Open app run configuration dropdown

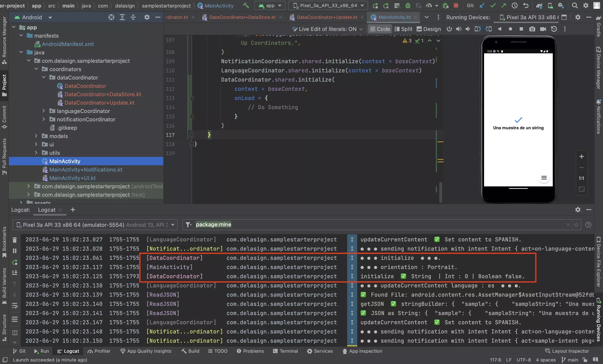(270, 5)
